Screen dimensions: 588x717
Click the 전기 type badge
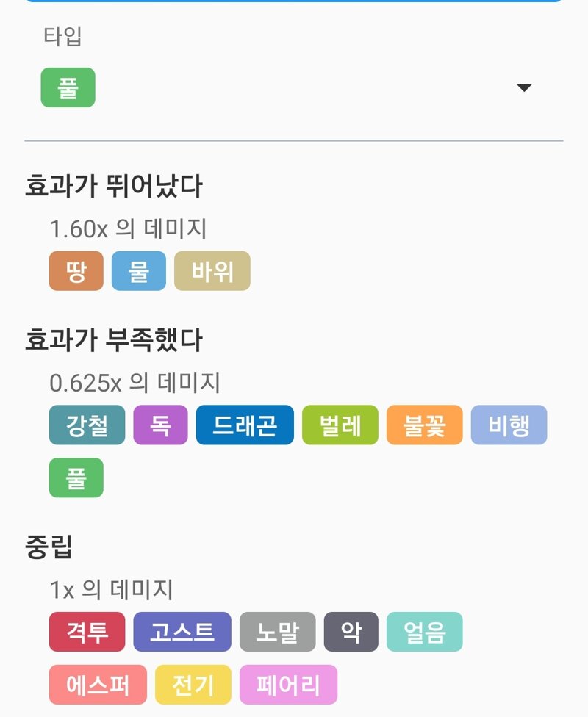point(193,685)
